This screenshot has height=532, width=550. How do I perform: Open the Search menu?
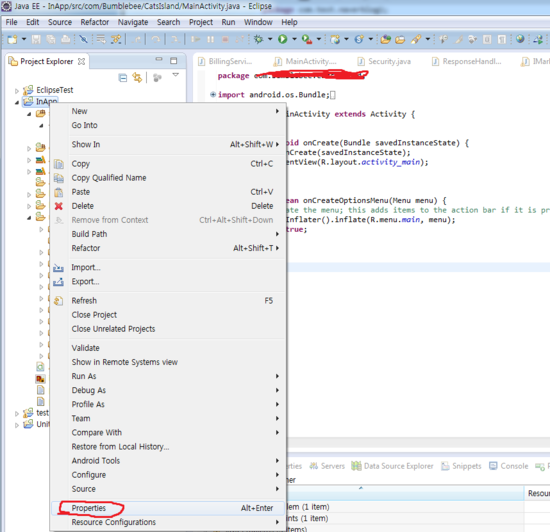[168, 22]
